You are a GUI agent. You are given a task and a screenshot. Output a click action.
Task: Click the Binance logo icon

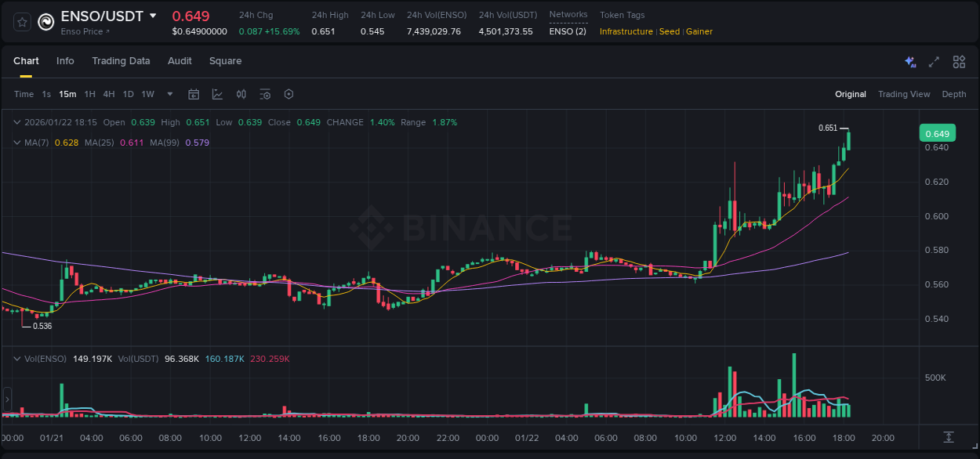click(x=45, y=21)
